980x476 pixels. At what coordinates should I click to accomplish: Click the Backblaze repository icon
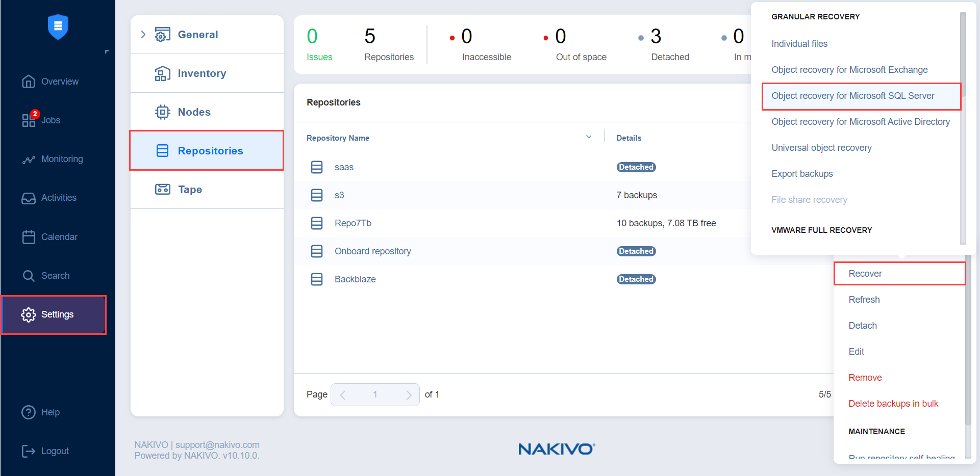[x=317, y=279]
